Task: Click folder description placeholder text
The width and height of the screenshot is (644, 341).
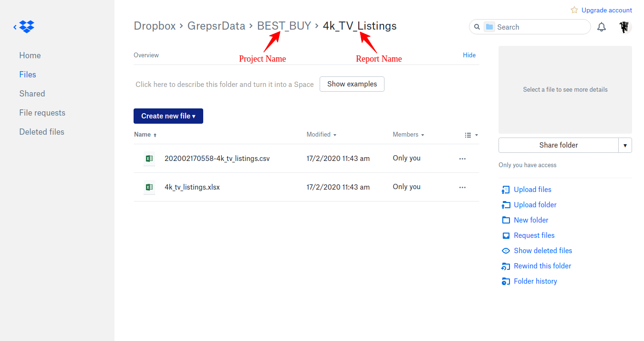Action: 225,85
